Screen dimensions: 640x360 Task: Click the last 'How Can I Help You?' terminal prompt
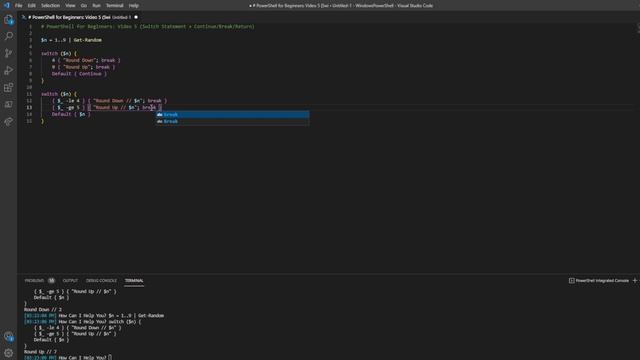tap(82, 358)
